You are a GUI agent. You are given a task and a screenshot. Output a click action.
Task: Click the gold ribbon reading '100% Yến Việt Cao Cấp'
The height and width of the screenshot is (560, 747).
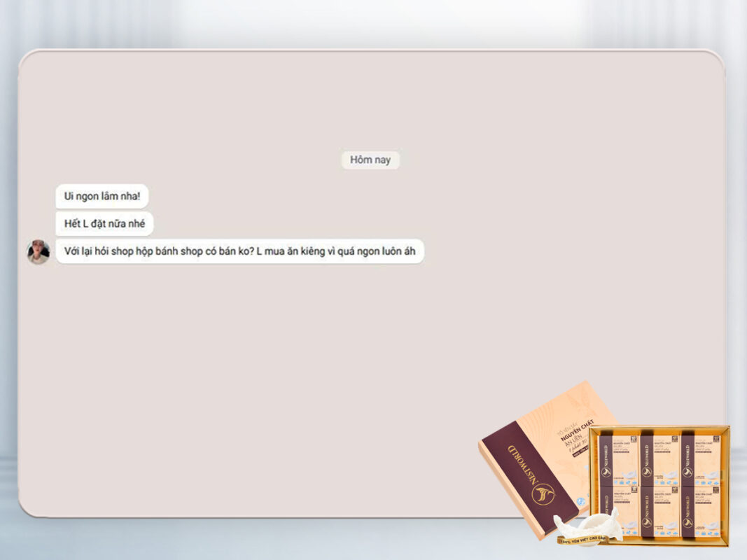(584, 540)
